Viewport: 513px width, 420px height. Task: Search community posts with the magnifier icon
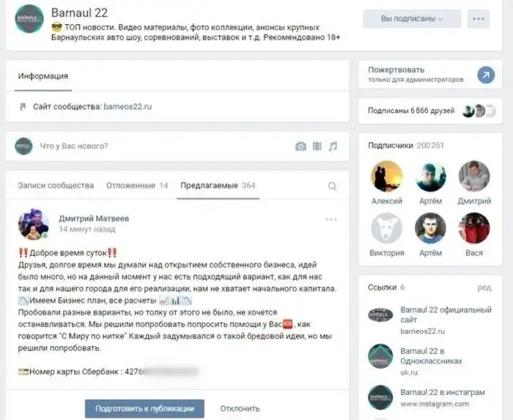[333, 186]
